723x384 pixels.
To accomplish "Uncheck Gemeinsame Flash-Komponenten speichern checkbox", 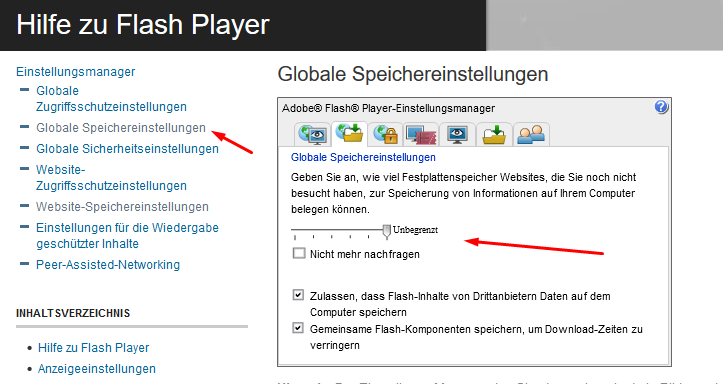I will tap(298, 328).
